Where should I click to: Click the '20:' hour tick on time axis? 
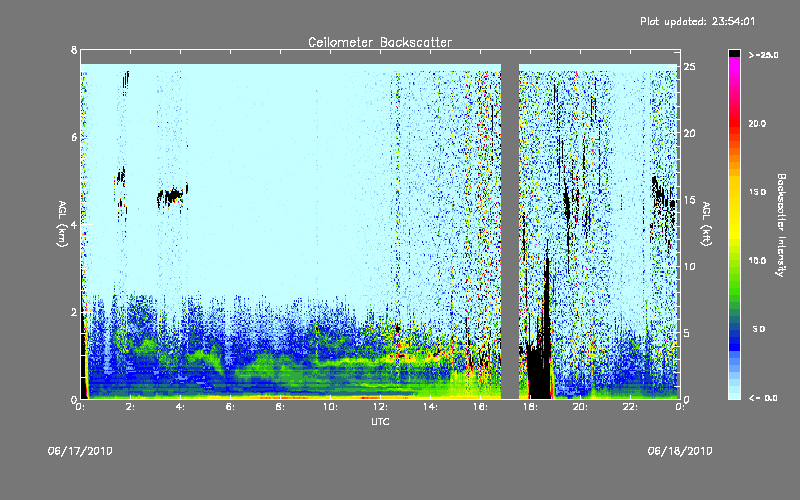pos(580,407)
